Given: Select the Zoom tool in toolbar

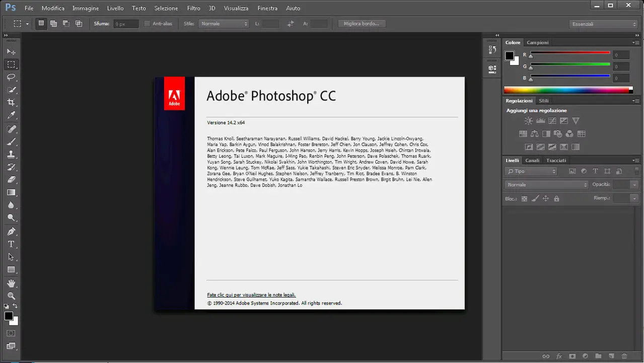Looking at the screenshot, I should click(11, 296).
